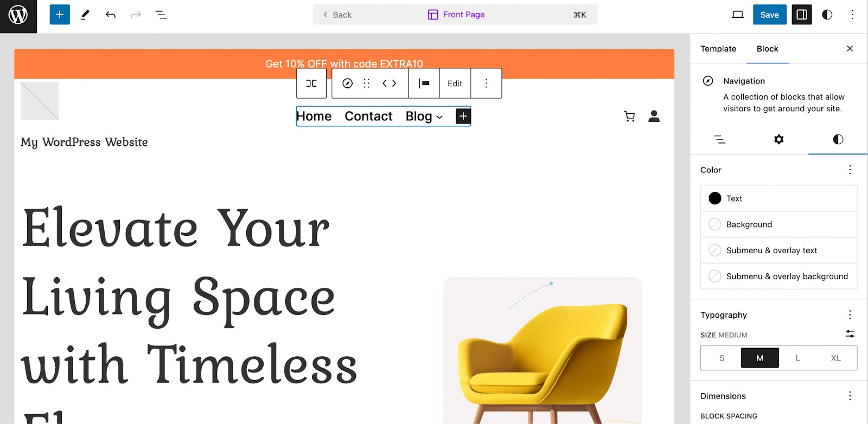Pick Submenu & overlay background color

pyautogui.click(x=779, y=277)
